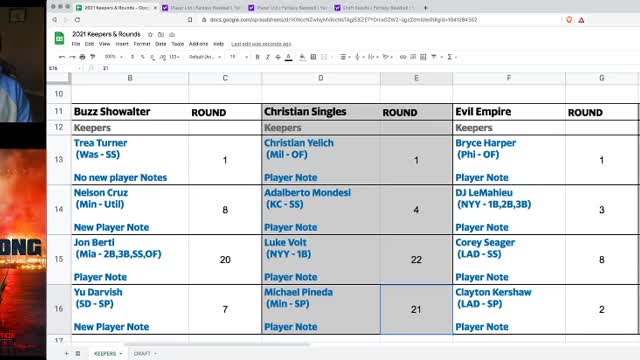Open the zoom level dropdown
The height and width of the screenshot is (360, 640).
point(113,57)
